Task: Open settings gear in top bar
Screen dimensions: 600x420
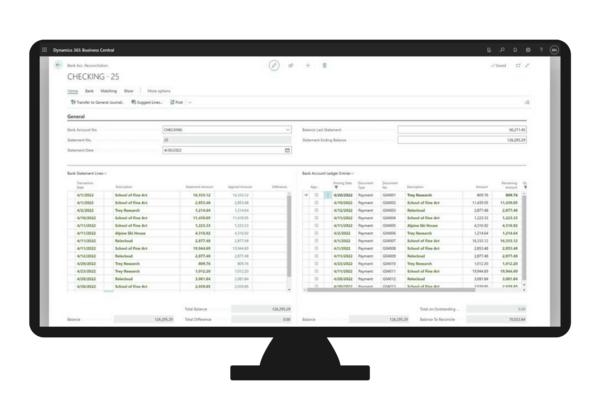Action: click(526, 50)
